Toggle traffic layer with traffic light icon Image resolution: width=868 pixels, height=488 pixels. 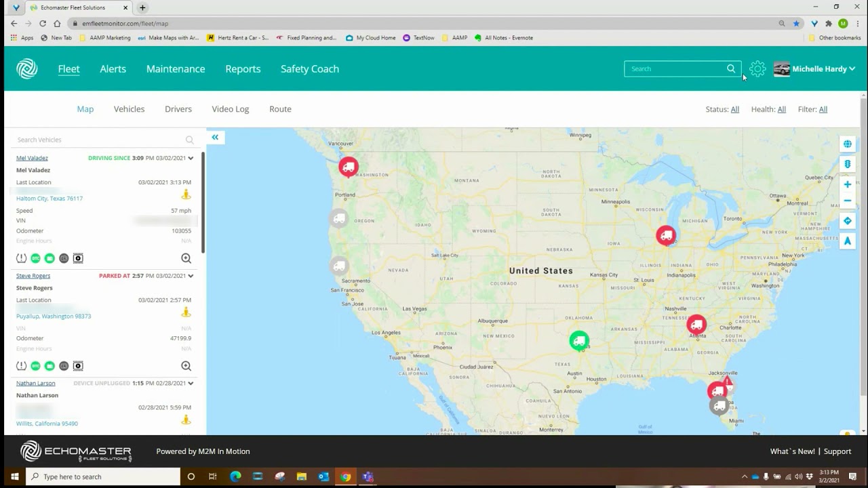point(848,164)
